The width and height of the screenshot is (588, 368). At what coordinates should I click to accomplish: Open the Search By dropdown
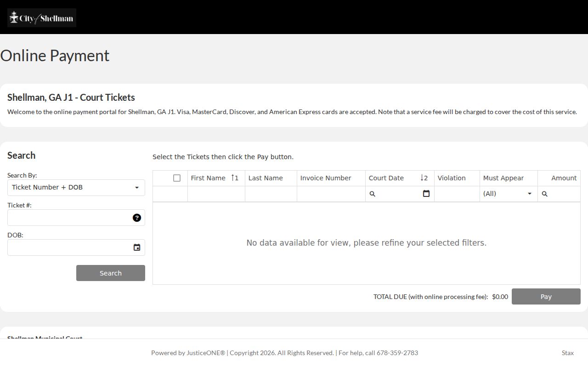click(x=76, y=188)
